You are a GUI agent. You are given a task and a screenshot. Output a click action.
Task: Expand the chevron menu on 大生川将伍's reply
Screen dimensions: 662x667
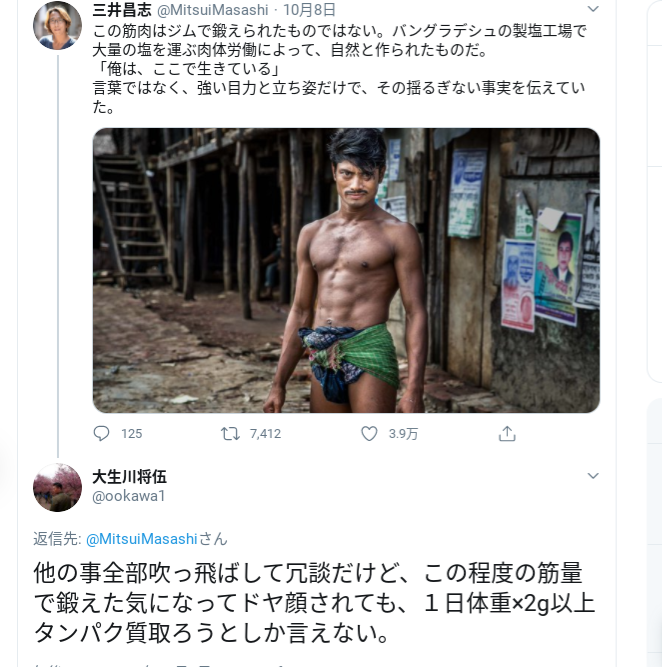click(x=593, y=476)
